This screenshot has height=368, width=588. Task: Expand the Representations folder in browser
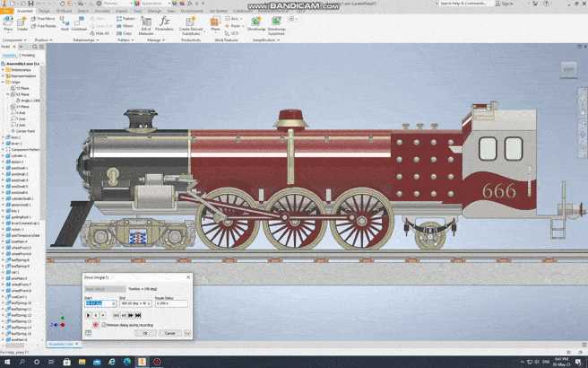point(3,76)
